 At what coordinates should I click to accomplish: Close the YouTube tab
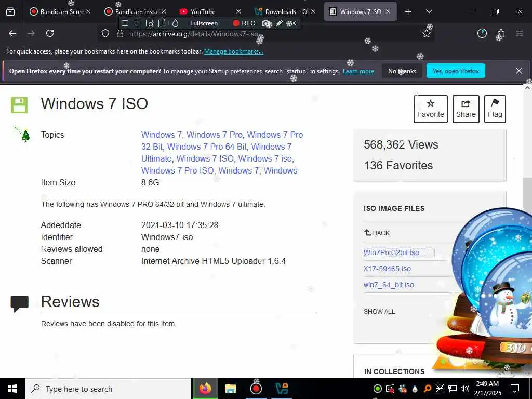coord(238,11)
